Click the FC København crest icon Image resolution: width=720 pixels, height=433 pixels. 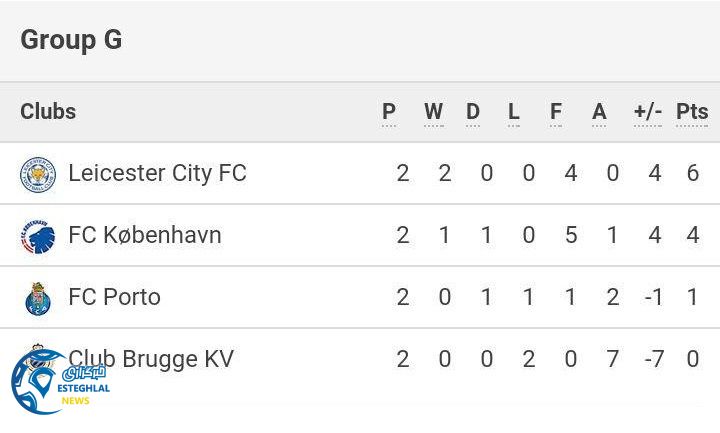pos(38,236)
